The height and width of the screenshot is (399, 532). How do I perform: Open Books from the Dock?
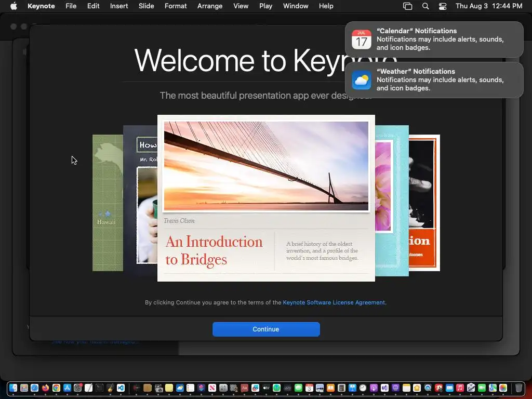(x=330, y=388)
